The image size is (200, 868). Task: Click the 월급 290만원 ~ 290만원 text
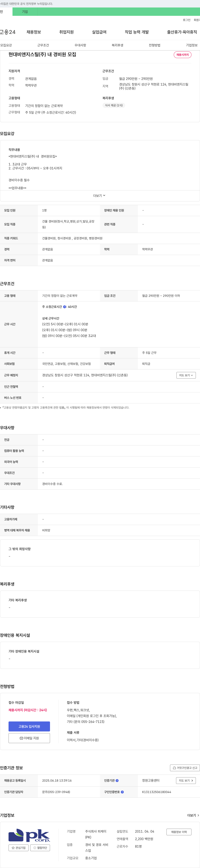(136, 79)
